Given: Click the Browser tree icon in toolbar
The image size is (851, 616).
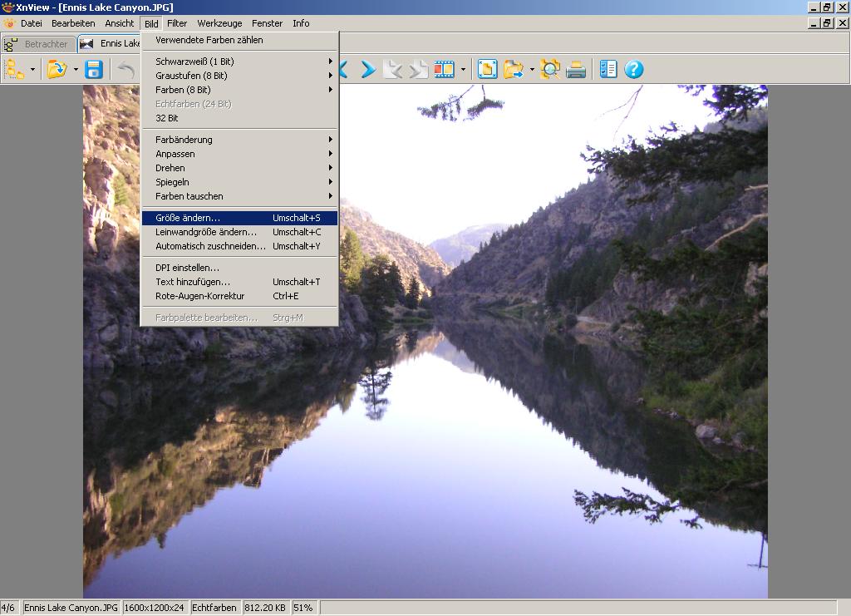Looking at the screenshot, I should [x=15, y=70].
